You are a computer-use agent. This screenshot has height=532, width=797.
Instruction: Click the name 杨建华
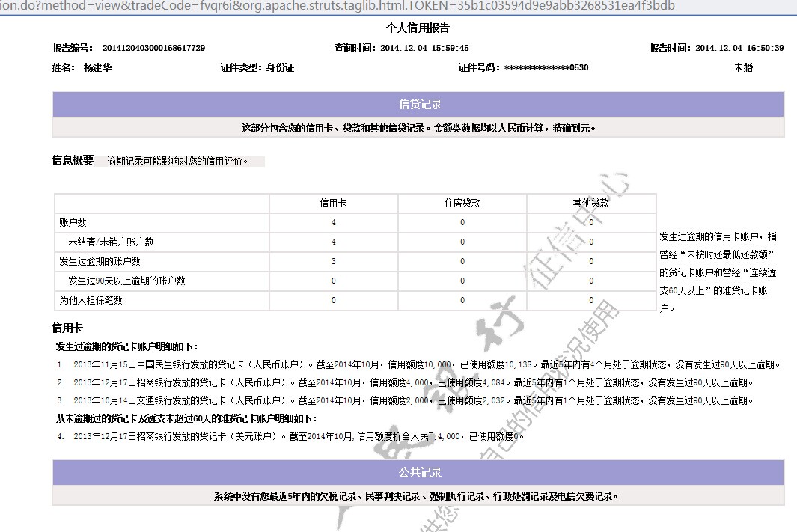97,67
